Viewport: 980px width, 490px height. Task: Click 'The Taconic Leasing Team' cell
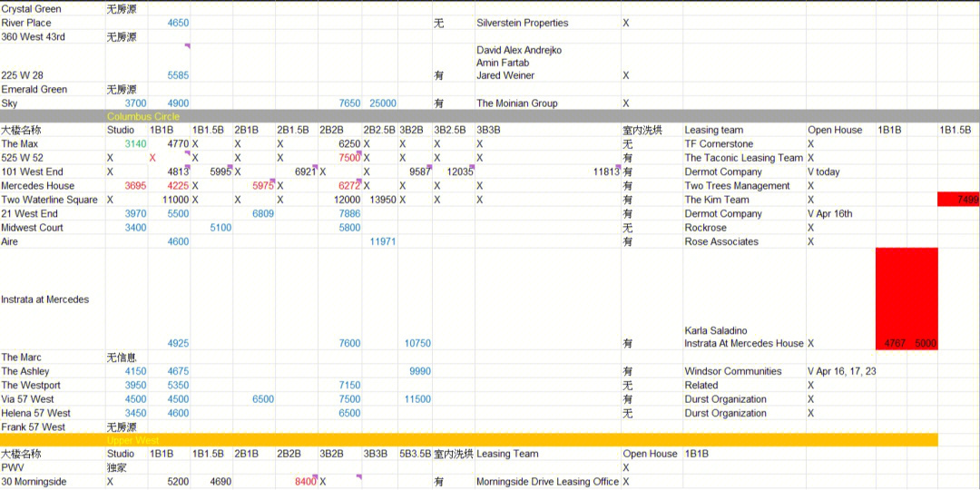(744, 158)
